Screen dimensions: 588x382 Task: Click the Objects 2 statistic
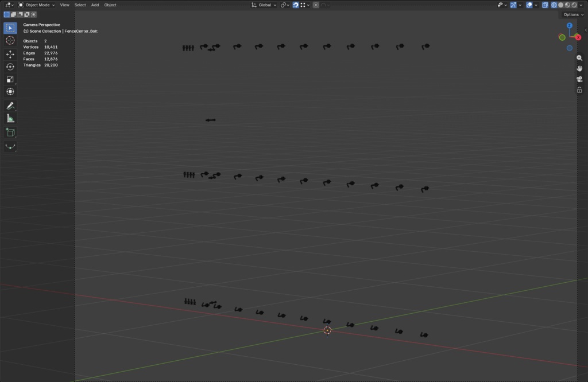pos(35,41)
